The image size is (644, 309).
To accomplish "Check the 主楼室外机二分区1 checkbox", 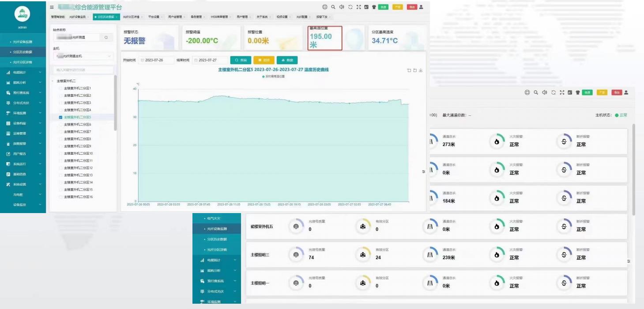I will coord(60,88).
